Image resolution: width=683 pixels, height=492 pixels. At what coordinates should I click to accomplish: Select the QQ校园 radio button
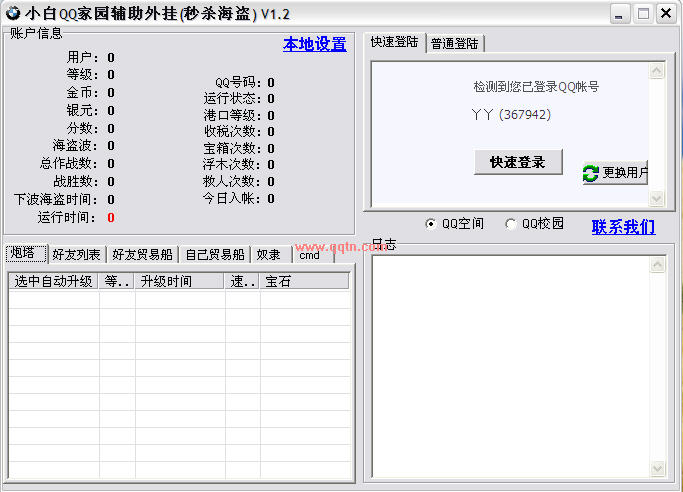point(511,224)
